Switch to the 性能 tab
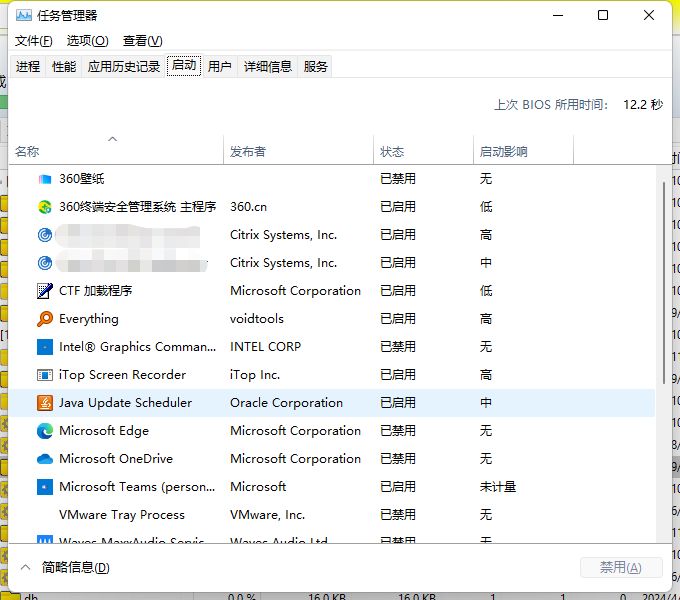Screen dimensions: 680x600 pyautogui.click(x=64, y=66)
